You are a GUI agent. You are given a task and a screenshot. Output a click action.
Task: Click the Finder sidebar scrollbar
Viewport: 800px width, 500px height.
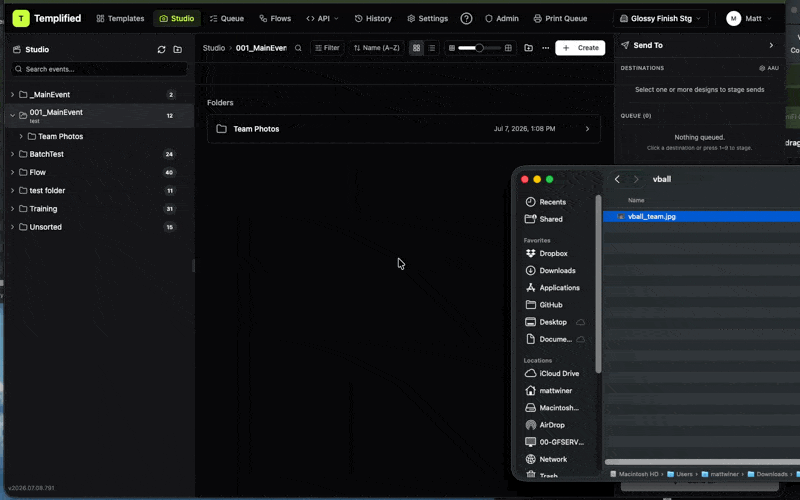(x=598, y=284)
